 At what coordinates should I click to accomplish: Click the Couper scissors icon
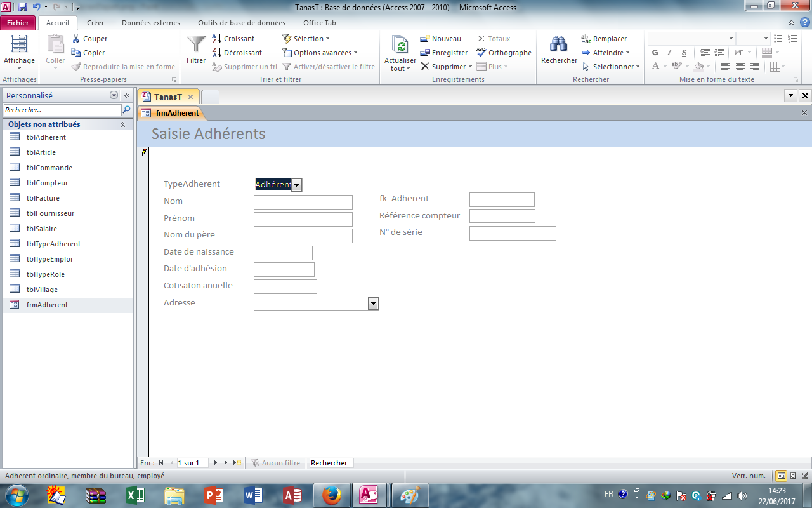pyautogui.click(x=76, y=39)
